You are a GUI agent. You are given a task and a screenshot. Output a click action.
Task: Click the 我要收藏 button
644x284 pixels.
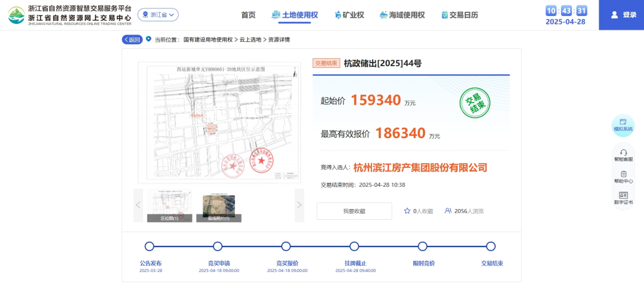(354, 211)
